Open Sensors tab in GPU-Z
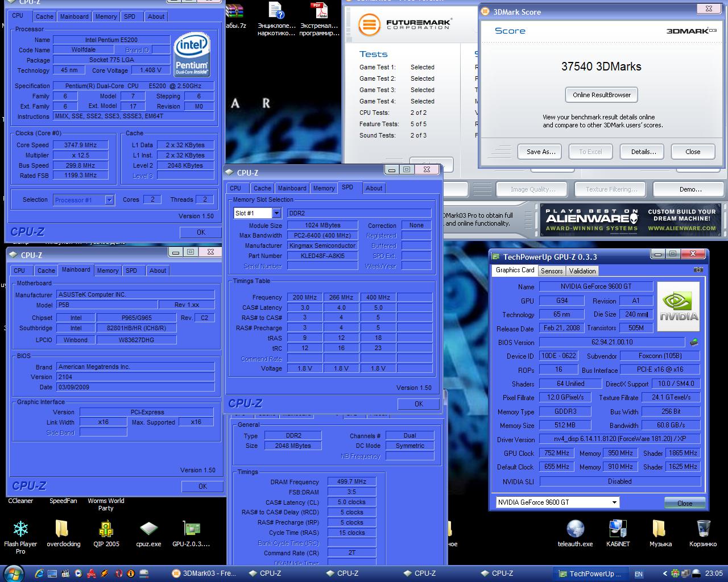Screen dimensions: 728x582 (x=552, y=271)
